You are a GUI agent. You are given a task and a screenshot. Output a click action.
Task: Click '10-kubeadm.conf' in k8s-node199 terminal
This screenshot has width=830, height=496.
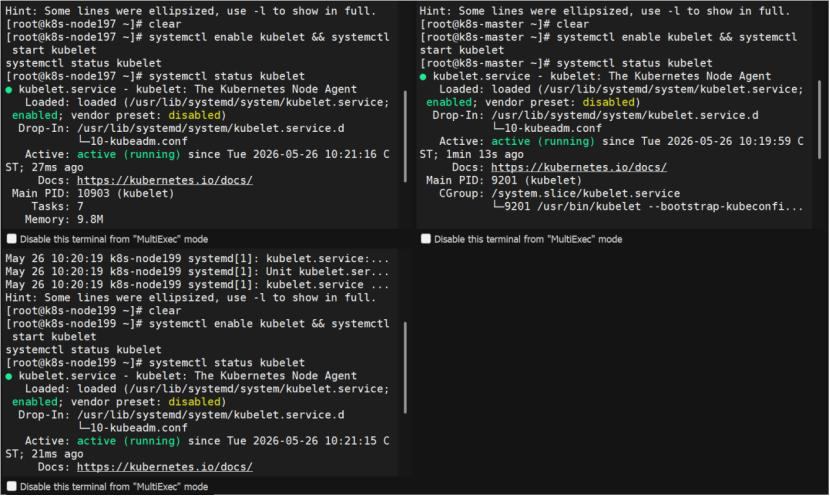coord(139,428)
